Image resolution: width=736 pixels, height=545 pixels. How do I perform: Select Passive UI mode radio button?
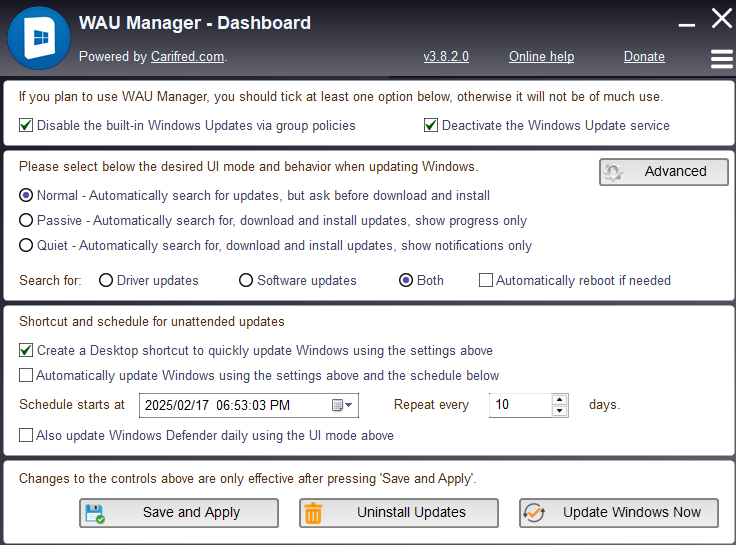[x=26, y=220]
